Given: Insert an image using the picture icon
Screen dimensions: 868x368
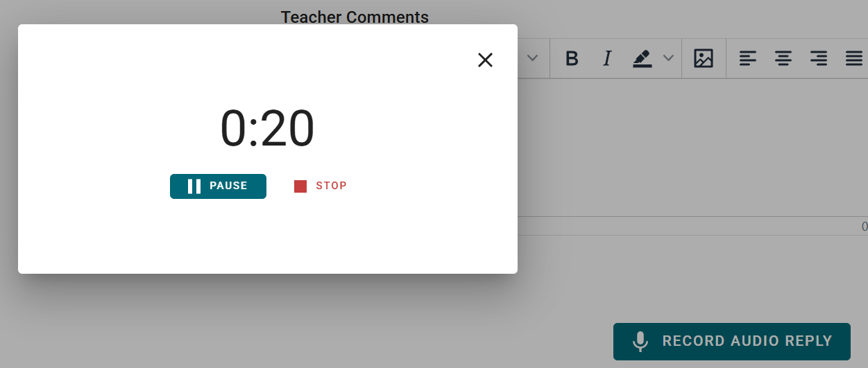Looking at the screenshot, I should [704, 59].
